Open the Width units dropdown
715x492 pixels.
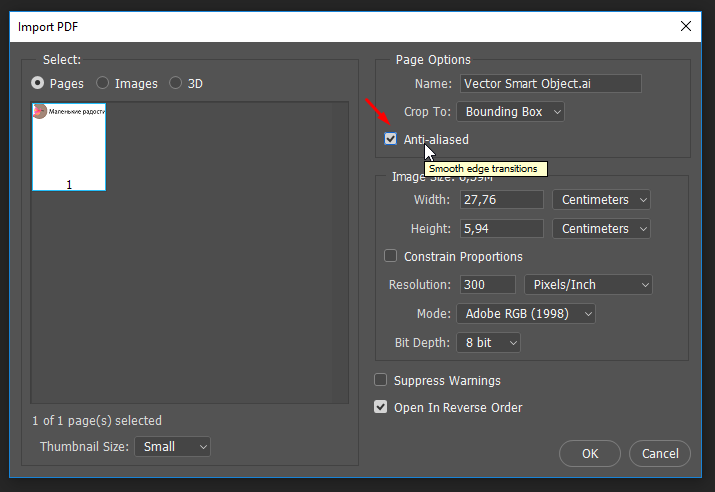pyautogui.click(x=601, y=200)
